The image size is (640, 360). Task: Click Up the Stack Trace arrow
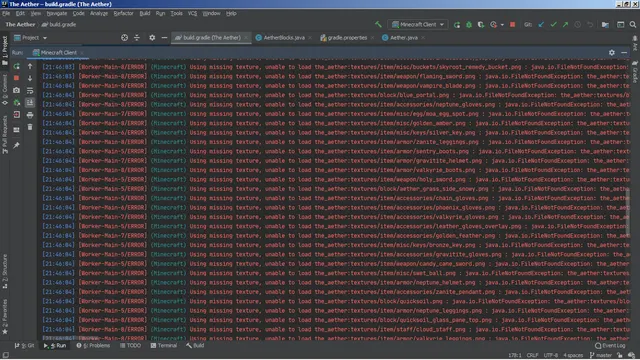pyautogui.click(x=30, y=66)
